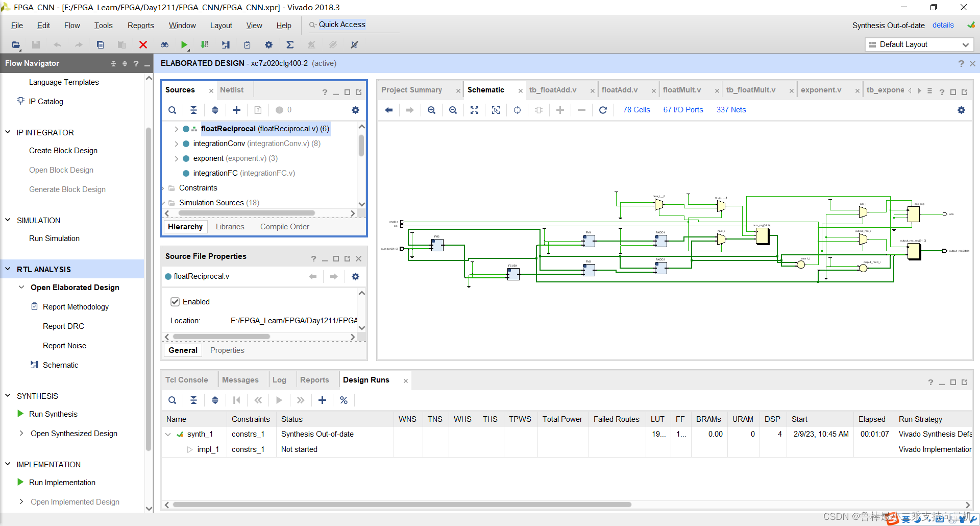Collapse Open Elaborated Design node
The image size is (980, 526).
[21, 287]
